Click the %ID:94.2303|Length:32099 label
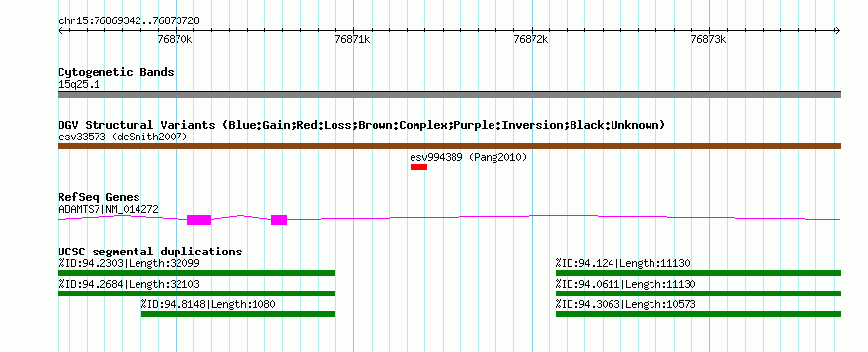Image resolution: width=868 pixels, height=352 pixels. 129,263
